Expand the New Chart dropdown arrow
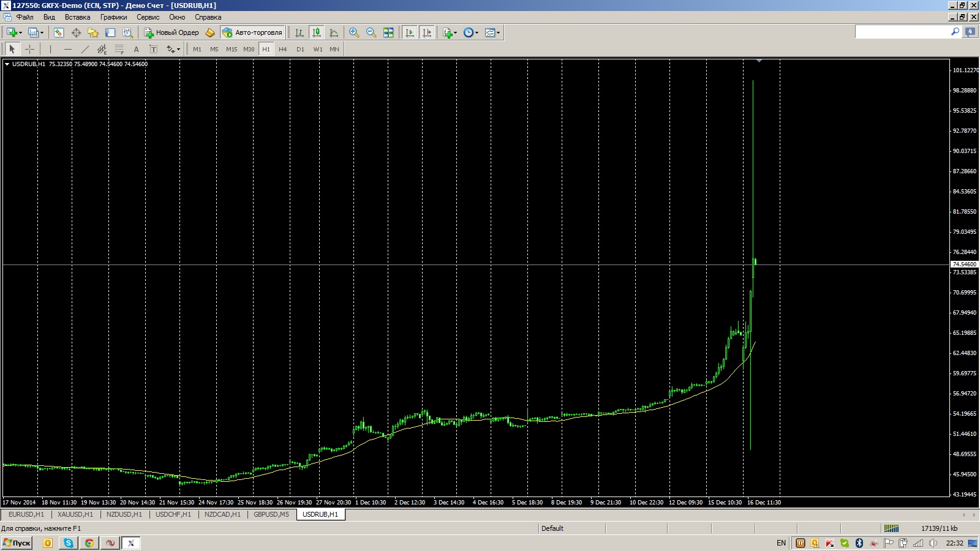Viewport: 980px width, 551px height. pos(21,33)
